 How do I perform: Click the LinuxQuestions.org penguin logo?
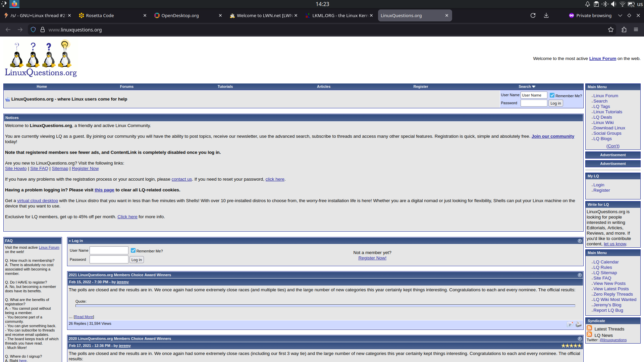click(x=41, y=59)
